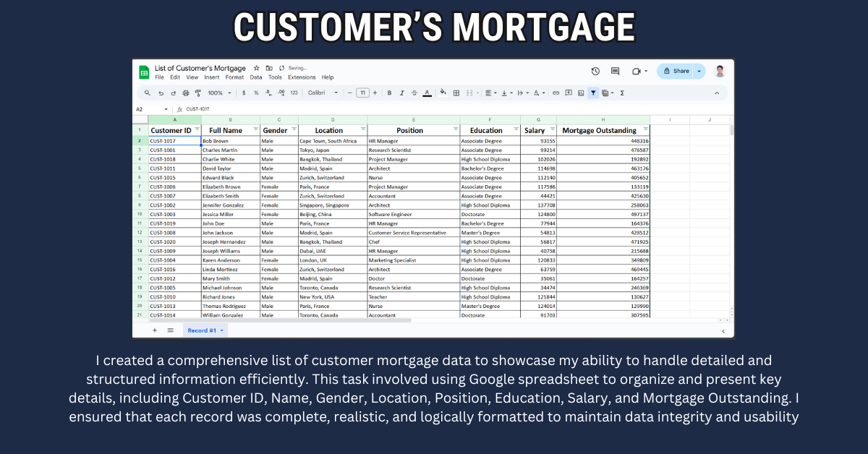This screenshot has height=454, width=868.
Task: Print the spreadsheet
Action: pos(186,93)
